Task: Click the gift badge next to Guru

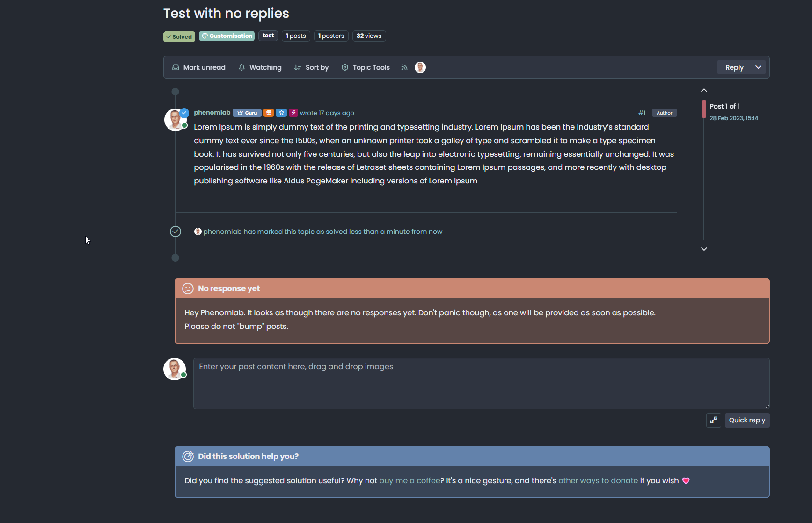Action: 269,112
